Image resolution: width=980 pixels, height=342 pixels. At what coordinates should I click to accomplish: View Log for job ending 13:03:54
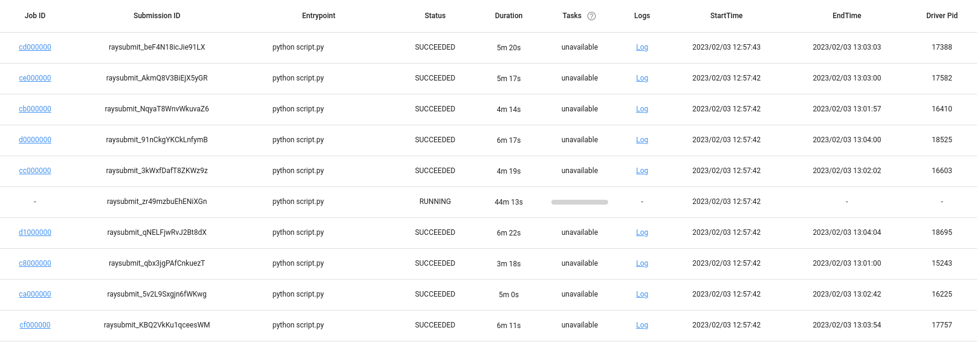coord(642,325)
